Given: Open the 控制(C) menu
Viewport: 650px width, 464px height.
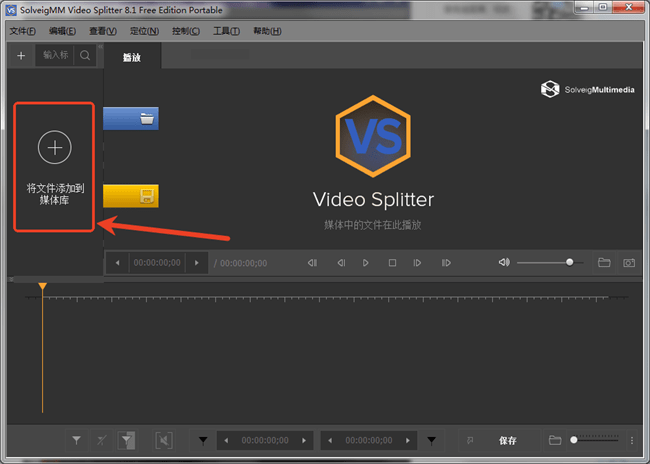Looking at the screenshot, I should click(x=186, y=31).
